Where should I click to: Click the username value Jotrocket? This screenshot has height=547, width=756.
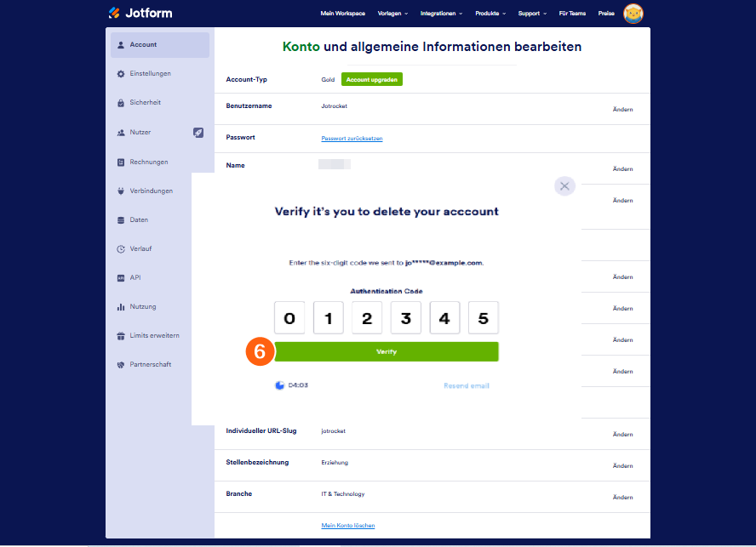334,106
